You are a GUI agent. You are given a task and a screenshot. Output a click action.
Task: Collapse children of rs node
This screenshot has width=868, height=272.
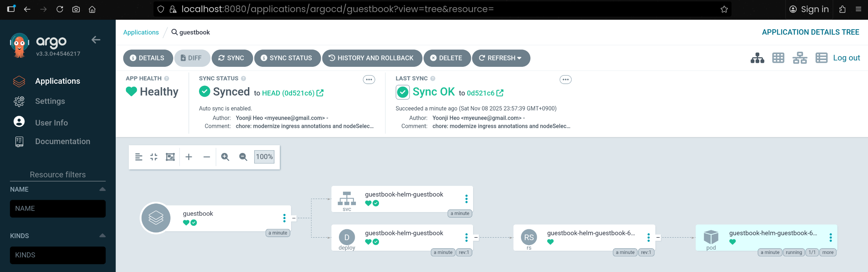point(658,237)
